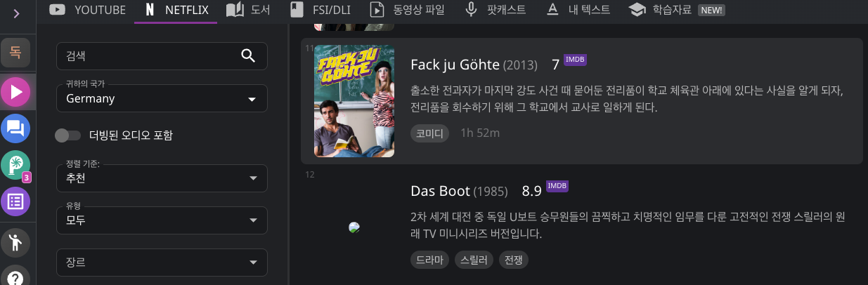The image size is (868, 285).
Task: Click the open book icon for 도서
Action: point(235,10)
